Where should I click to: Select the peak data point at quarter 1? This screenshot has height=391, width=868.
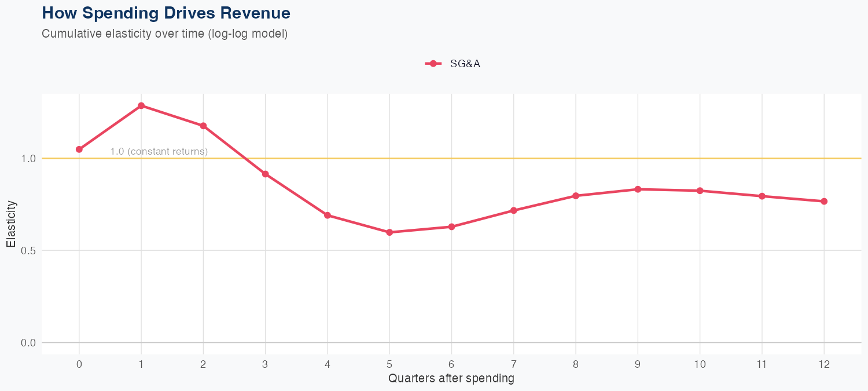(x=141, y=105)
